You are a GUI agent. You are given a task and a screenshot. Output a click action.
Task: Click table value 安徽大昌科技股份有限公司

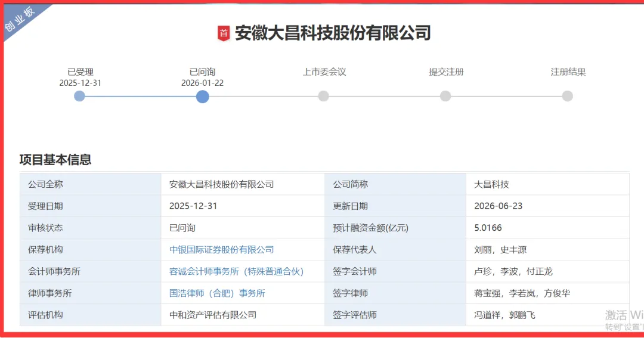point(221,184)
